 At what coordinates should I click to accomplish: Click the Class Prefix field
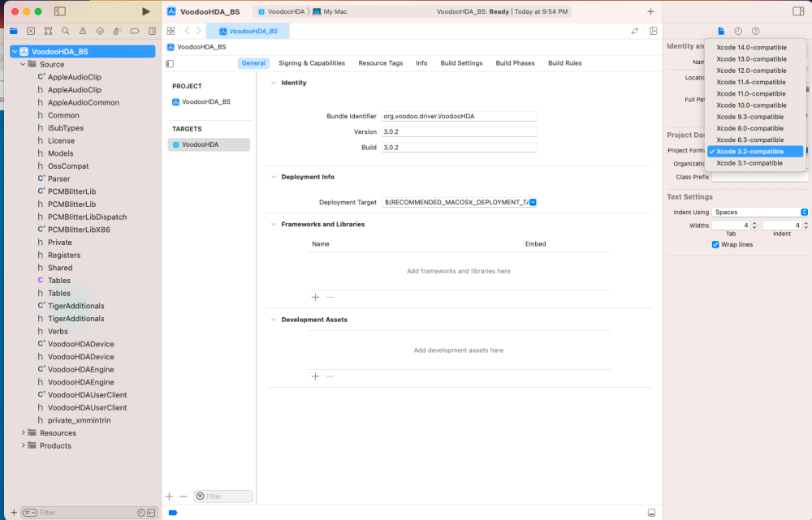pos(760,177)
